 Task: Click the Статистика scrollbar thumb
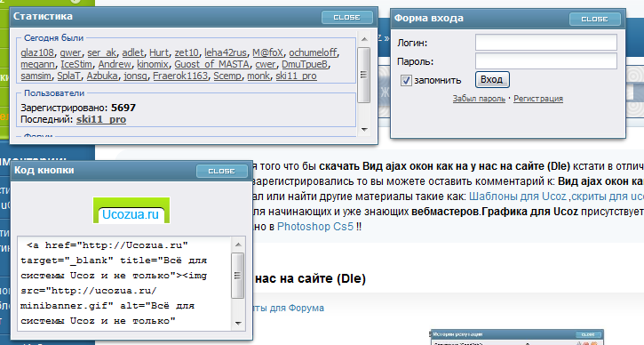coord(364,75)
